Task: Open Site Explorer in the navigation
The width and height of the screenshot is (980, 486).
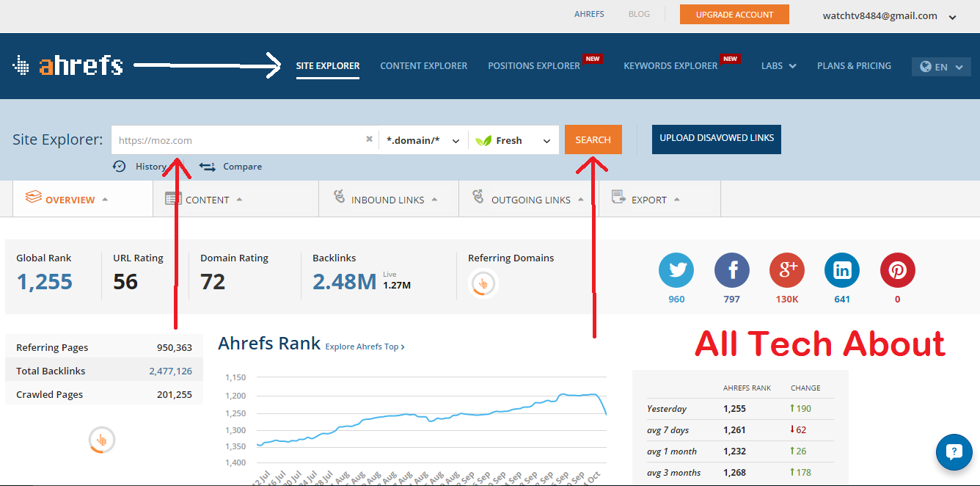Action: (x=328, y=66)
